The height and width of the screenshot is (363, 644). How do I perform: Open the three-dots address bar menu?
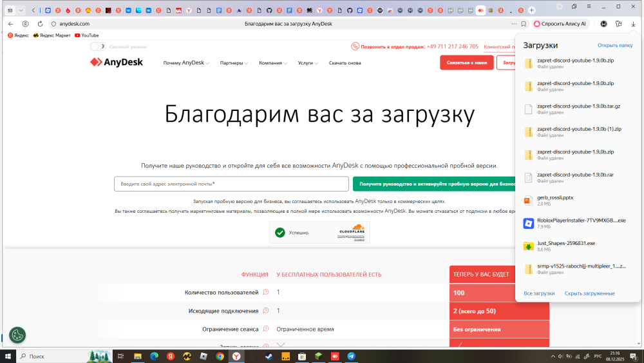(514, 24)
